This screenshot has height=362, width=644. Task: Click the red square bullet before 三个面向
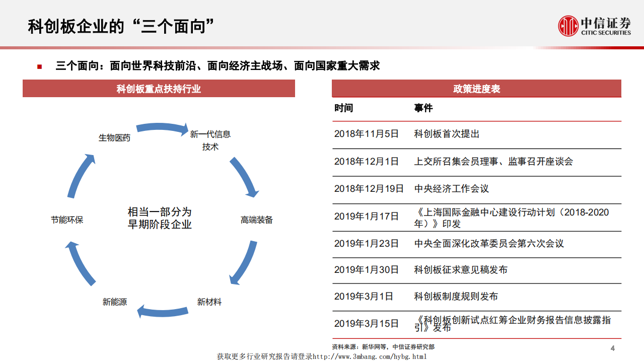(x=39, y=65)
